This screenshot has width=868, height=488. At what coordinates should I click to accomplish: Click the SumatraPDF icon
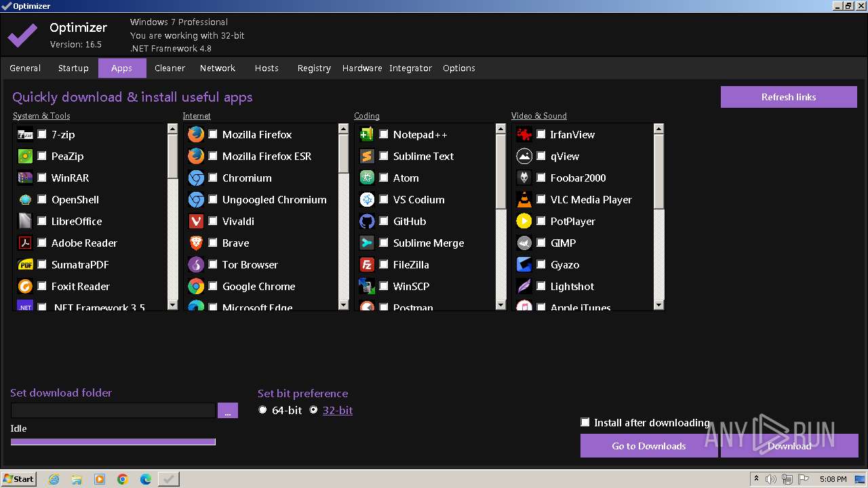(x=25, y=264)
